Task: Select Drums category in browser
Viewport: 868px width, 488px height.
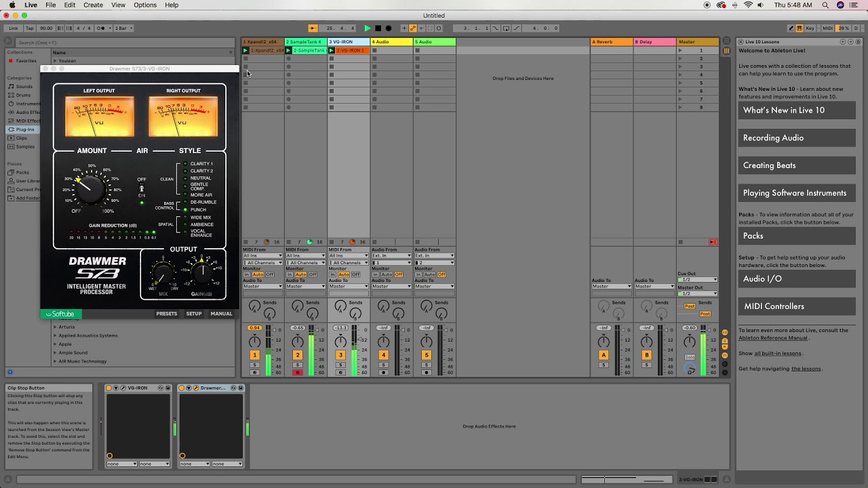Action: pos(24,95)
